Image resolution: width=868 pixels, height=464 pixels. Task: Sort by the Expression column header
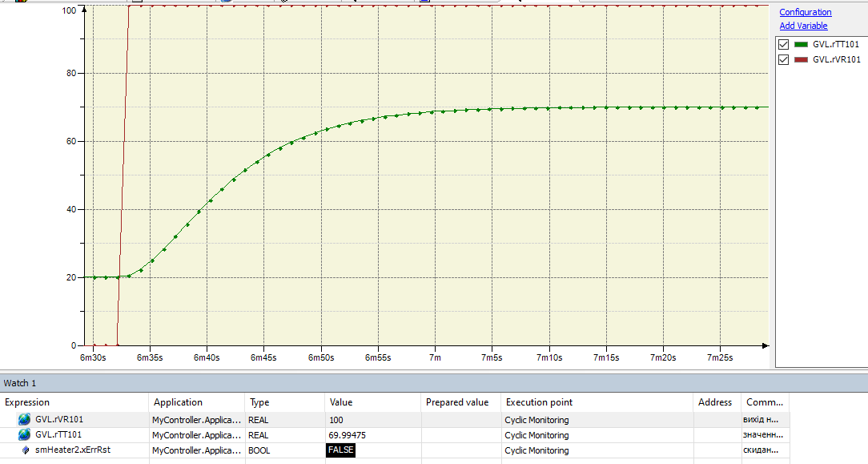(27, 402)
